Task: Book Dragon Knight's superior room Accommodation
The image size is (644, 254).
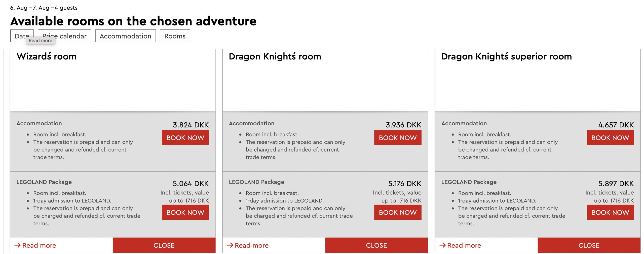Action: [610, 137]
